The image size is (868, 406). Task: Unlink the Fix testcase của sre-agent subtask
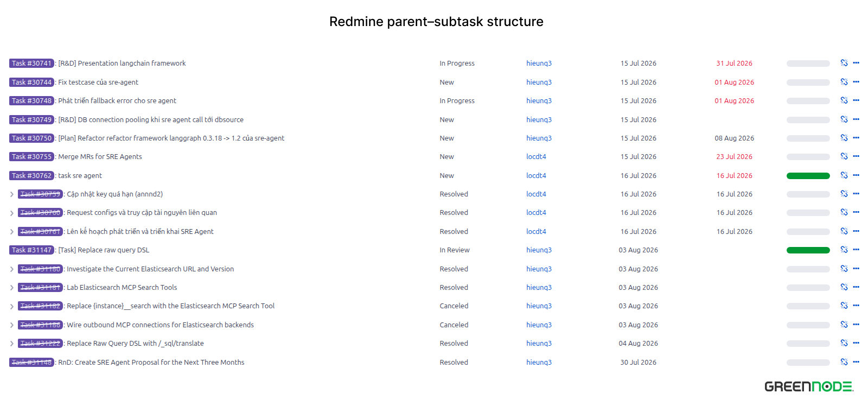[844, 82]
